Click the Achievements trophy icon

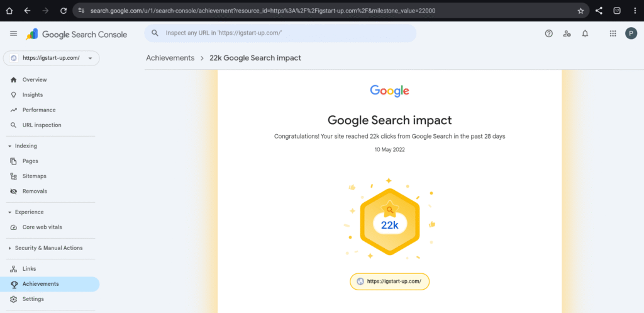[14, 284]
